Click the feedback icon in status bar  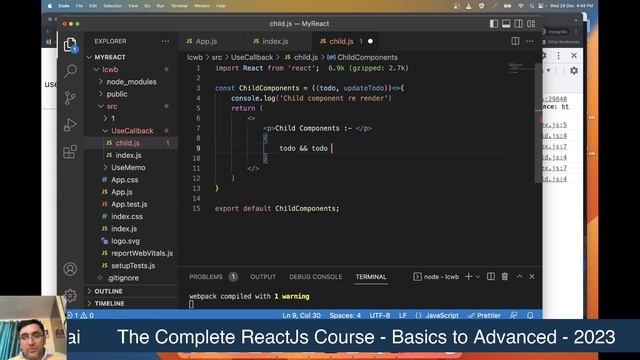click(x=514, y=315)
